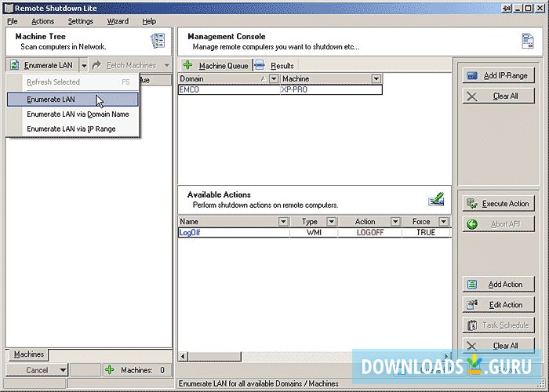Open the Settings menu
This screenshot has height=392, width=549.
(x=81, y=21)
